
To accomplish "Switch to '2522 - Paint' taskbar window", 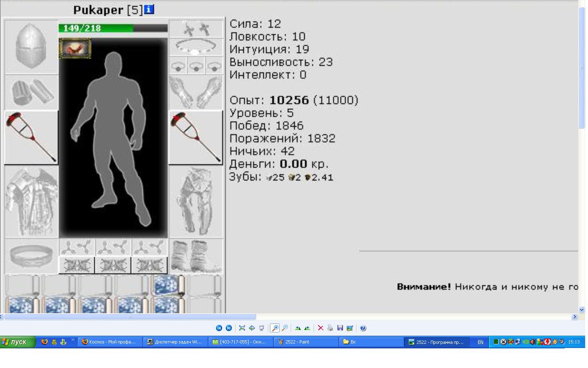I will click(x=306, y=342).
